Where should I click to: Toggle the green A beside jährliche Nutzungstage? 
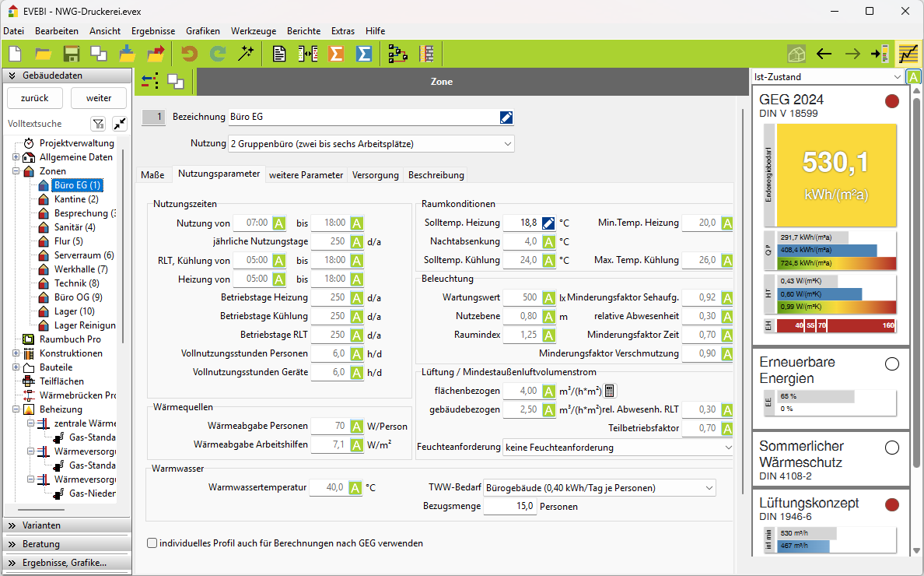pyautogui.click(x=356, y=241)
